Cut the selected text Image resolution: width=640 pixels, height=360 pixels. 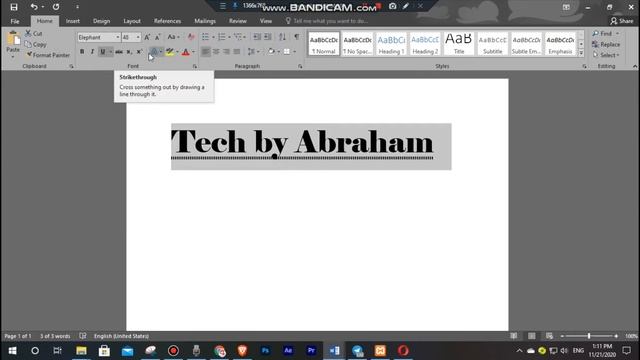[34, 33]
